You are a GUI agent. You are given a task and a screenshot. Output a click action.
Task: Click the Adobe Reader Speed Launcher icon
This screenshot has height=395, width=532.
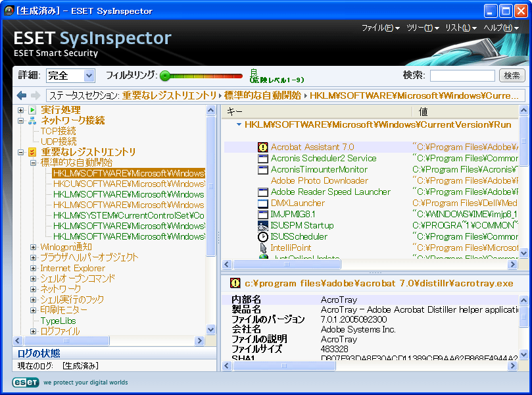click(x=262, y=192)
